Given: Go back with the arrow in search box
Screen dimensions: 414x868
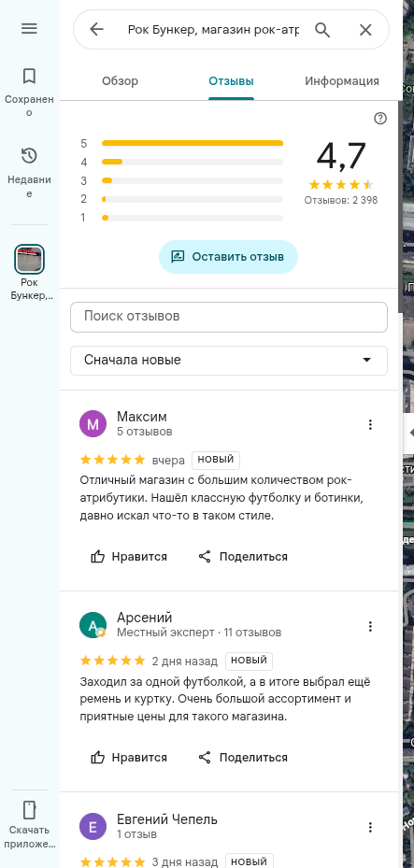Looking at the screenshot, I should tap(96, 29).
